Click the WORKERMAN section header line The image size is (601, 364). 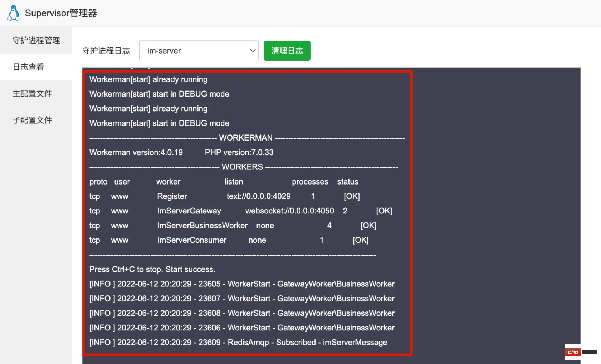[247, 138]
